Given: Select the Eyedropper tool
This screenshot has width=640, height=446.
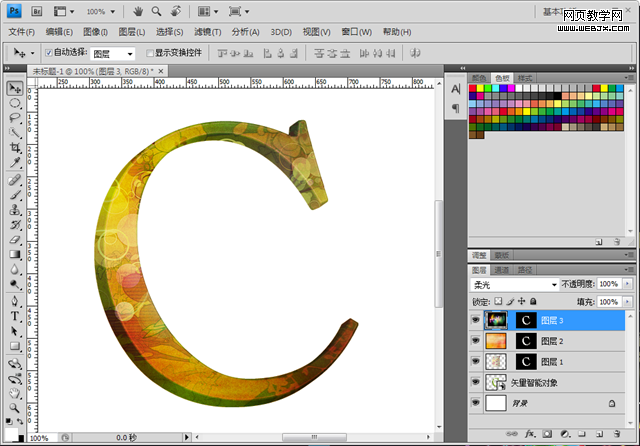Looking at the screenshot, I should [x=15, y=163].
